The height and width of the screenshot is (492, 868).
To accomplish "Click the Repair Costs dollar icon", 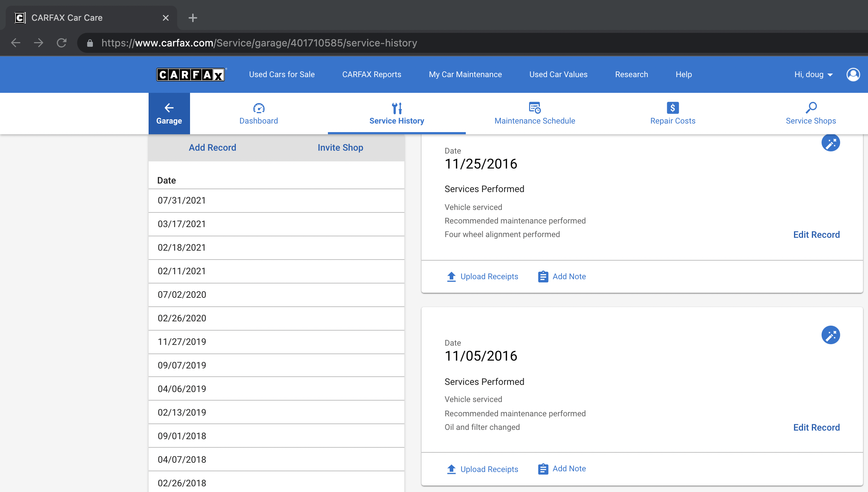I will click(x=673, y=107).
